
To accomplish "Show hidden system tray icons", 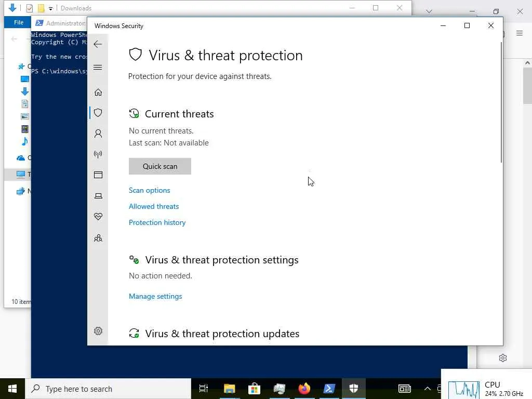I will tap(428, 389).
